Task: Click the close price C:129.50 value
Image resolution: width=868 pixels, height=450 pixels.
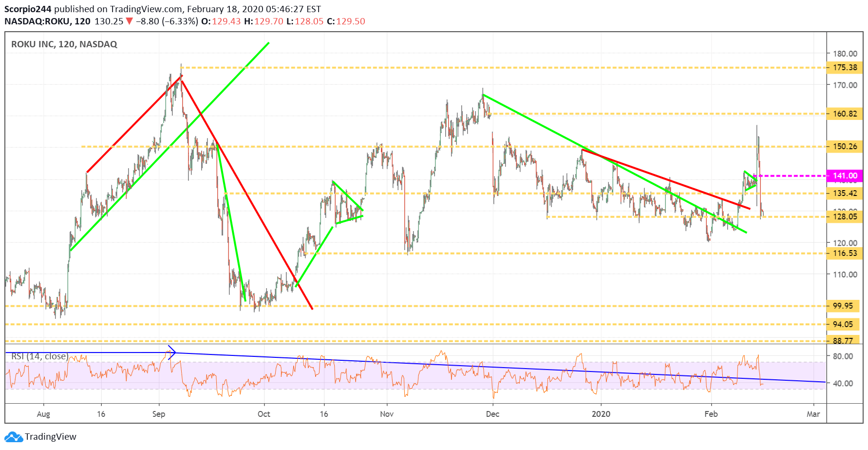Action: pos(346,21)
